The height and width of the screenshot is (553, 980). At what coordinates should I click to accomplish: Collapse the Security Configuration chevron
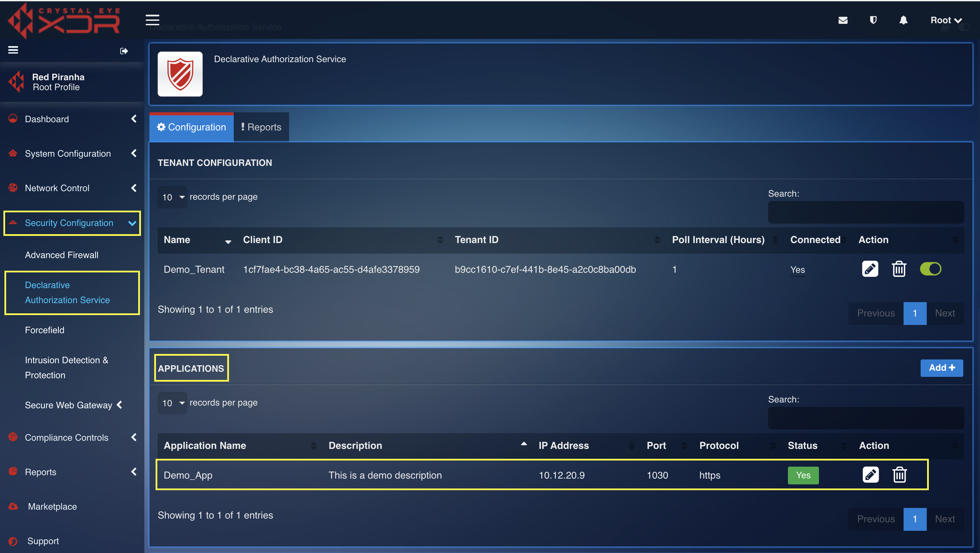pyautogui.click(x=132, y=223)
